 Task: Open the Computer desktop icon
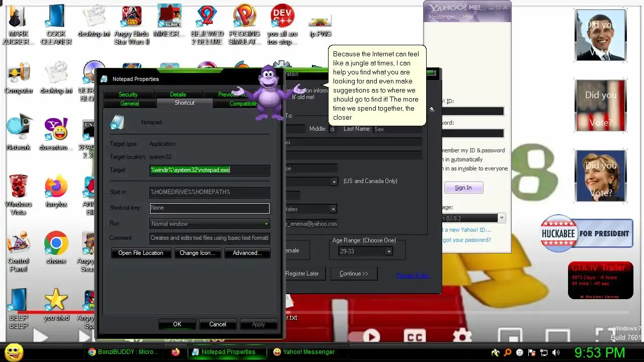pos(19,77)
